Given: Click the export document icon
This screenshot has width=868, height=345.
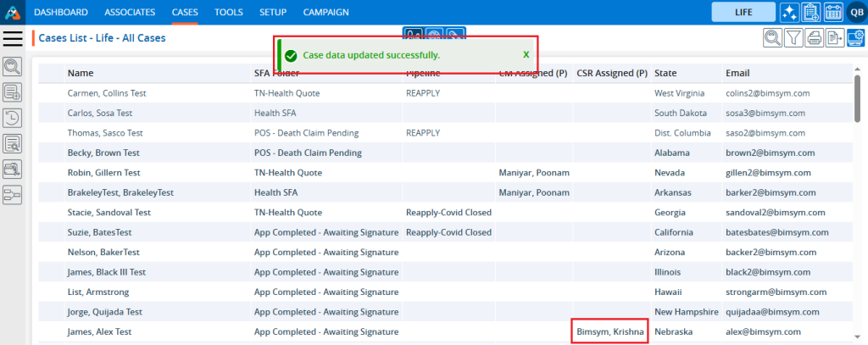Looking at the screenshot, I should [835, 37].
